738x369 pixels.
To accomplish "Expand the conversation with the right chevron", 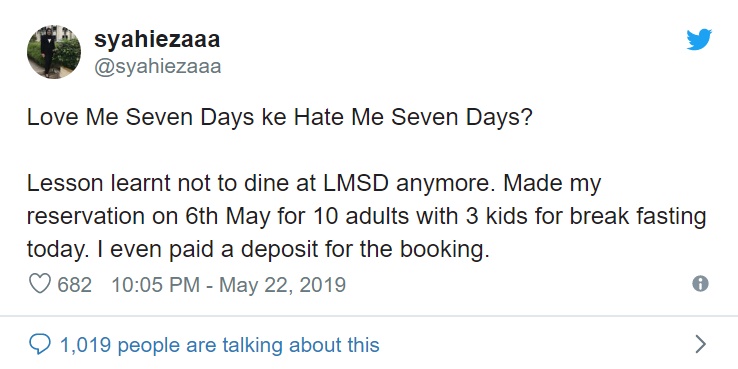I will (x=700, y=345).
